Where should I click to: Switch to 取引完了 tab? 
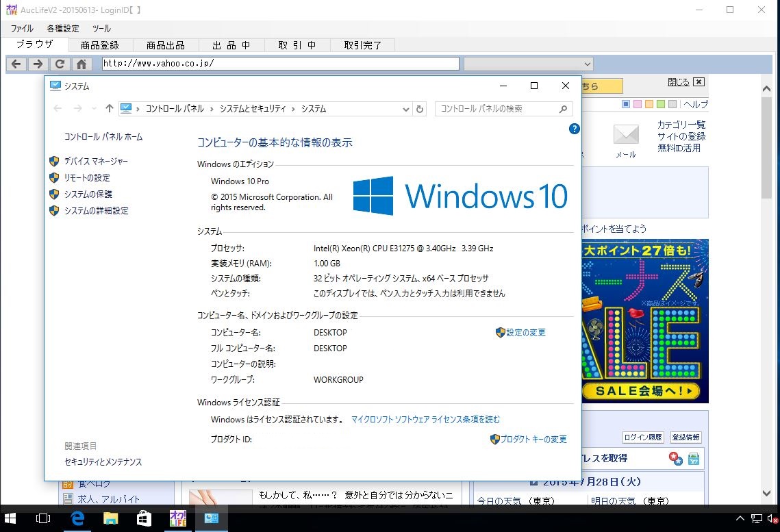point(363,45)
